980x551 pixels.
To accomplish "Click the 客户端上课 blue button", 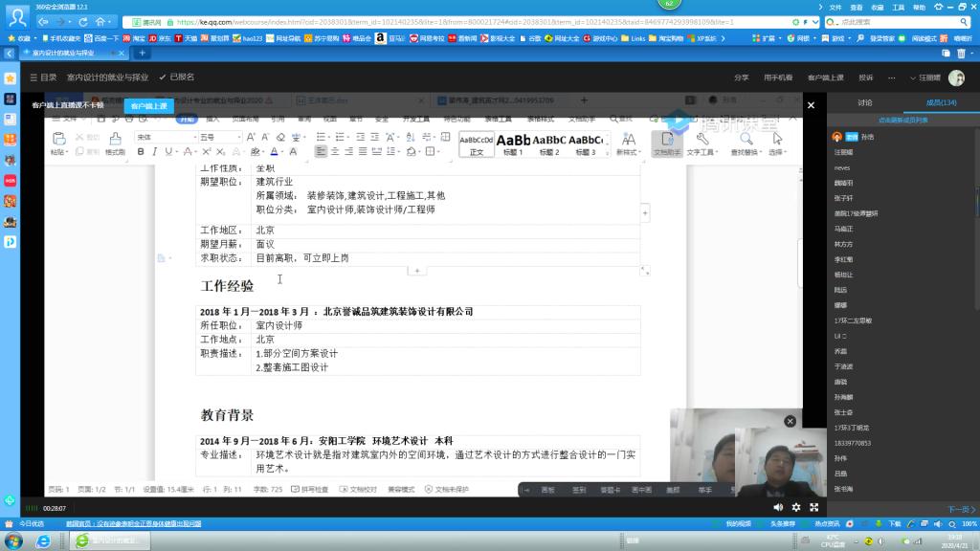I will (148, 106).
